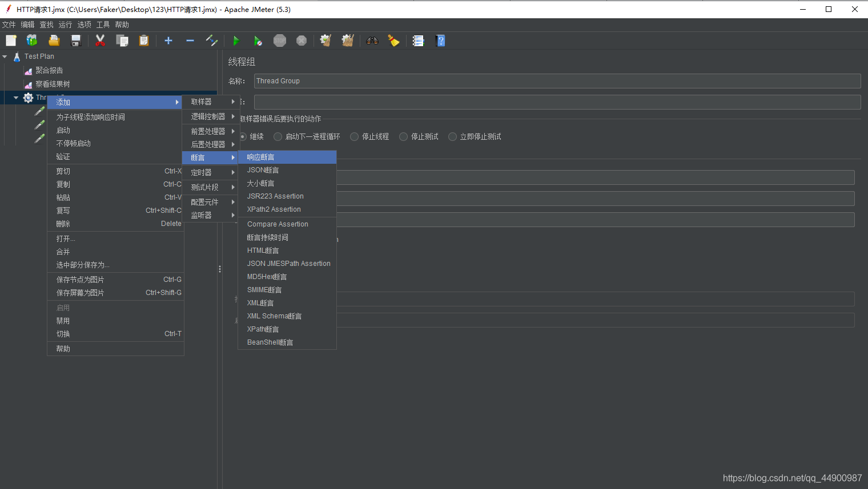
Task: Click 切换 in the context menu
Action: pos(115,334)
